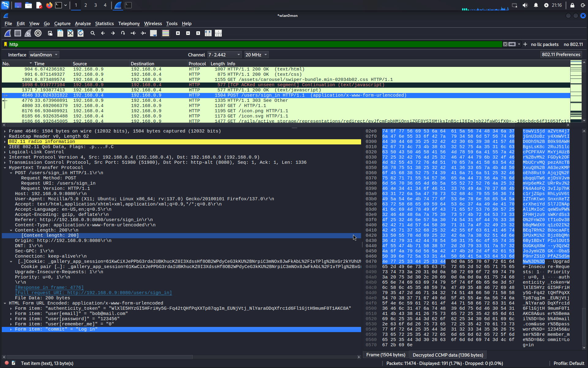Click the 802.11 Preferences button
Image resolution: width=588 pixels, height=368 pixels.
[561, 55]
